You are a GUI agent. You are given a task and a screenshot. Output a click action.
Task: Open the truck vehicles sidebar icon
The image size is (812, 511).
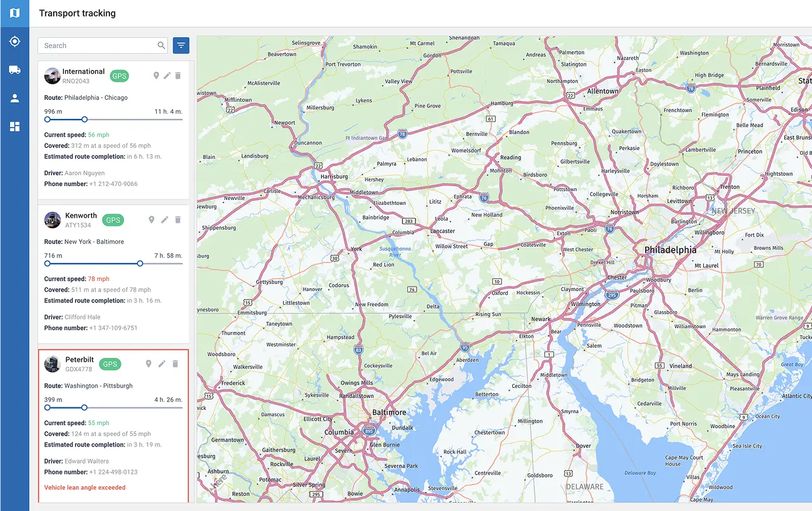pyautogui.click(x=15, y=70)
